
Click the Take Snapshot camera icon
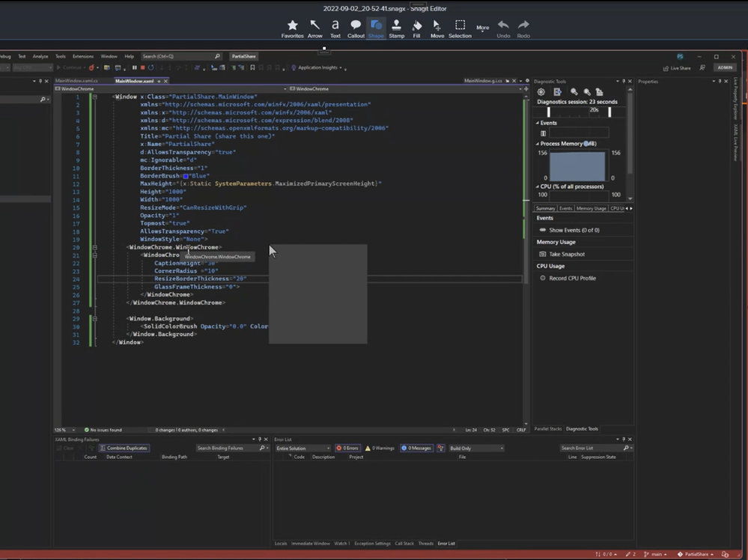[x=543, y=254]
